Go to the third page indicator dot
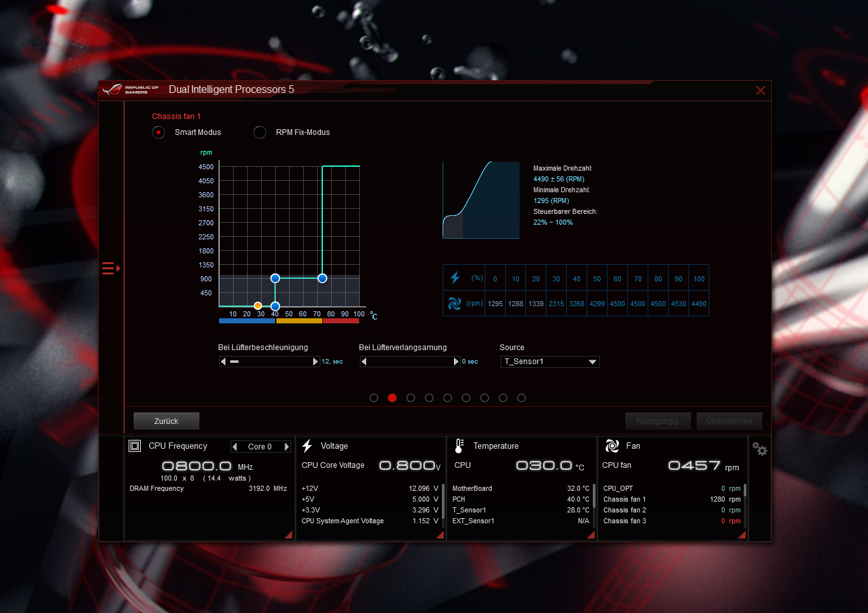868x613 pixels. click(x=411, y=398)
